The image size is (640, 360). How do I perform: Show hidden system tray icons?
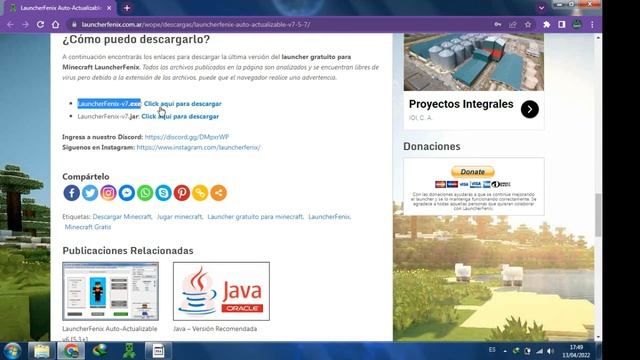pyautogui.click(x=505, y=351)
